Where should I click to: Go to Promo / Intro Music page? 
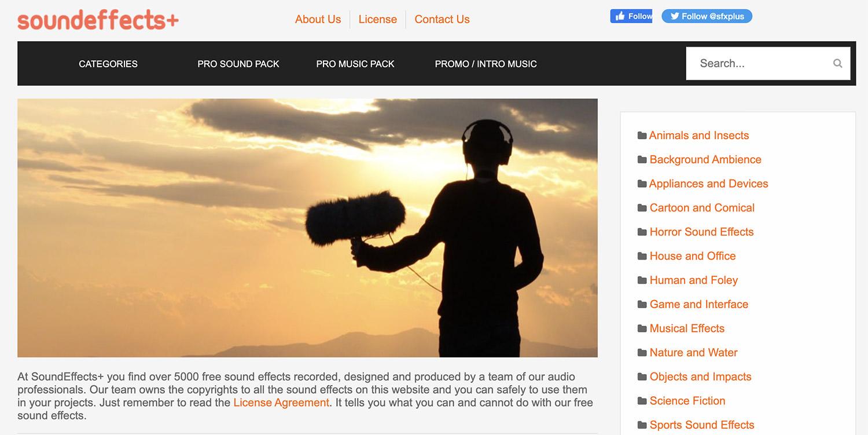pyautogui.click(x=486, y=64)
